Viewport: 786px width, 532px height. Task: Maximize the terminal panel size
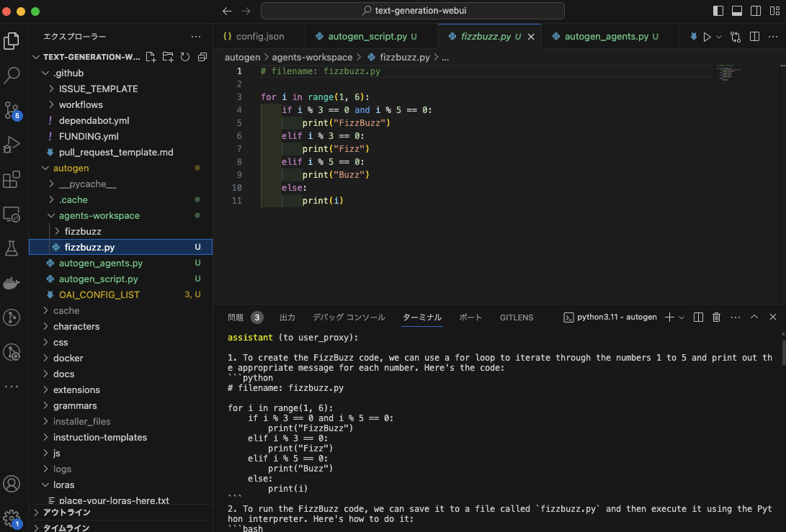tap(754, 317)
